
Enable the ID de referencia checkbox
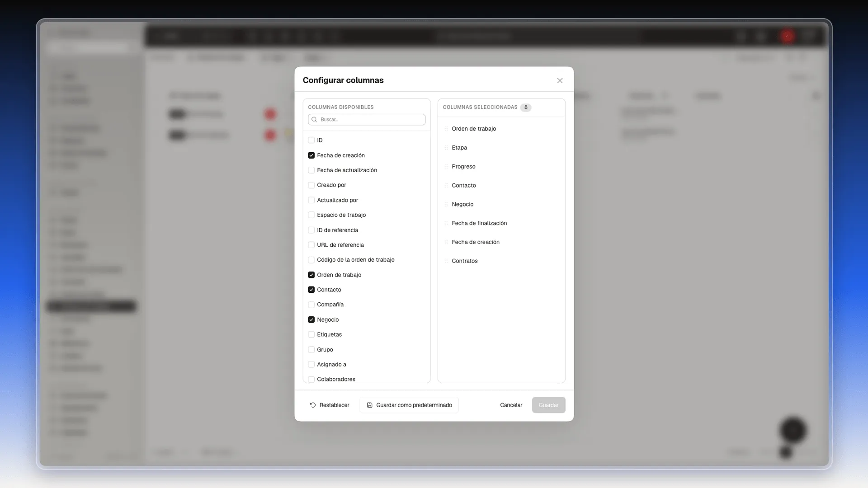[x=311, y=230]
